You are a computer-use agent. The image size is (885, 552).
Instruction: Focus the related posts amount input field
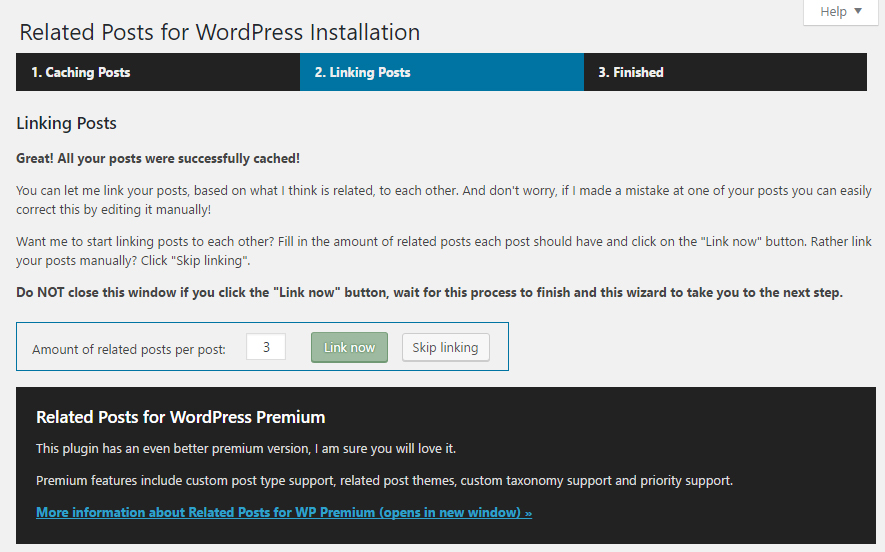266,347
